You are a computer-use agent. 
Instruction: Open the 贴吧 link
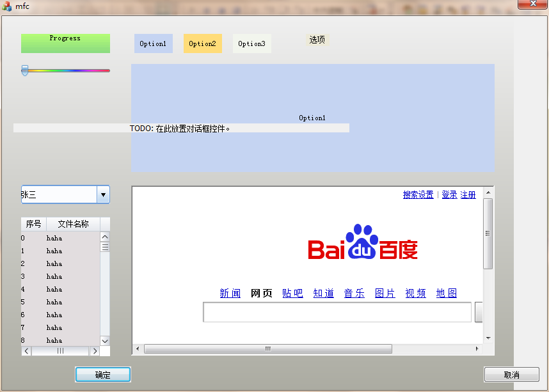coord(292,293)
